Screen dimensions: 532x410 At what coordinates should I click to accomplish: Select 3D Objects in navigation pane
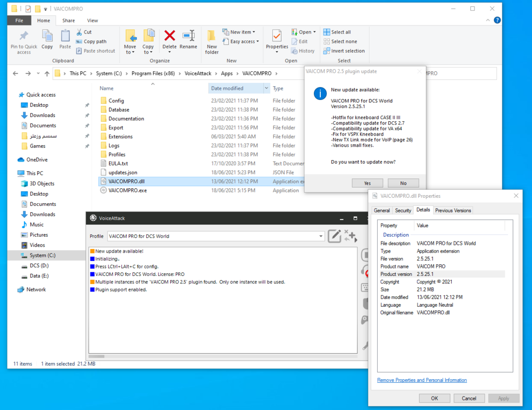coord(41,183)
